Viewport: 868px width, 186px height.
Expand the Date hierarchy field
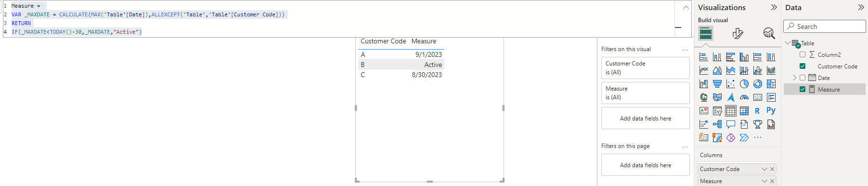tap(794, 78)
